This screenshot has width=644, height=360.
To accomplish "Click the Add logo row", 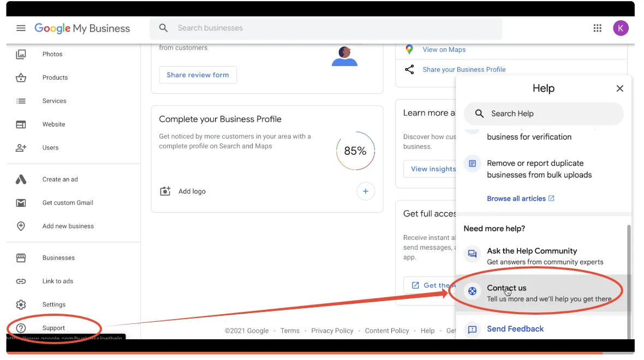I will [267, 191].
